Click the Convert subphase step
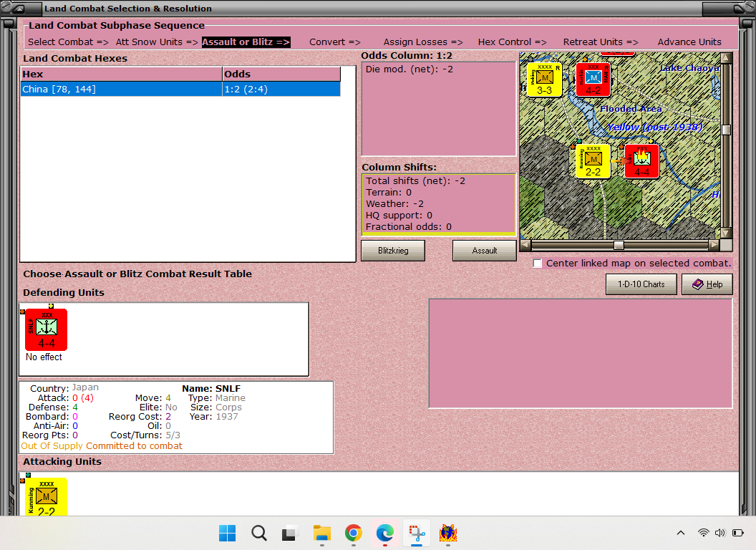756x550 pixels. 334,42
